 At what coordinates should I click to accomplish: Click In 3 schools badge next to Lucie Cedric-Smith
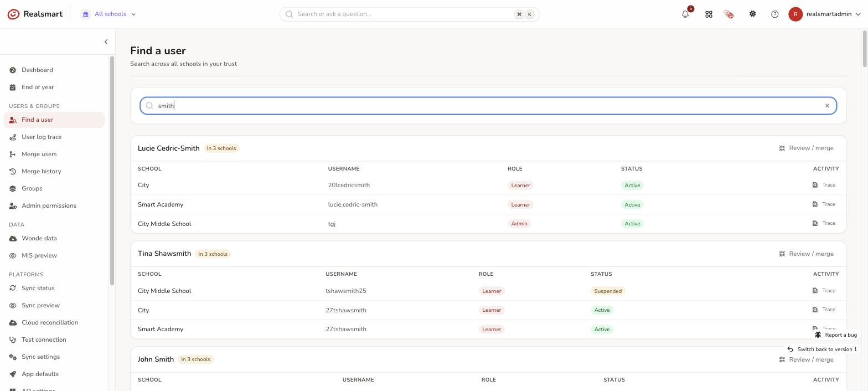point(221,148)
